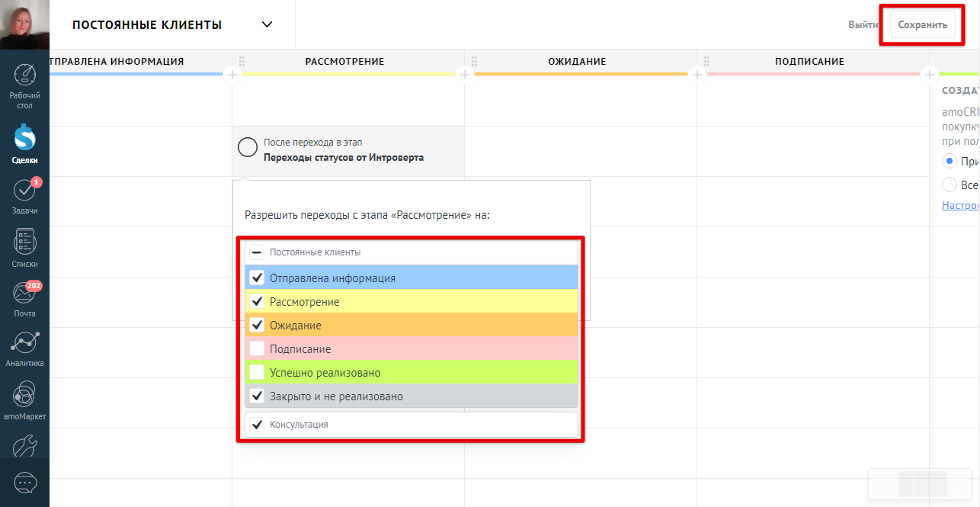This screenshot has width=980, height=507.
Task: Click the Сохранить button
Action: [x=922, y=25]
